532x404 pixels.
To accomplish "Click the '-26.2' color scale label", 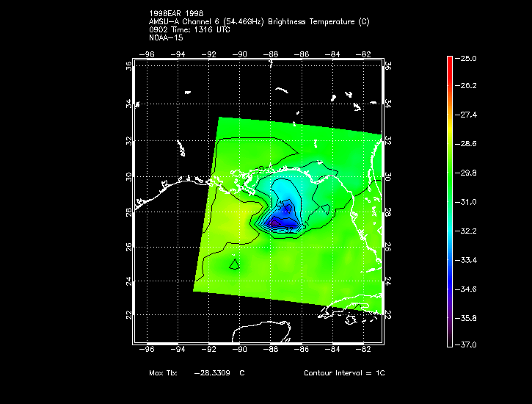I will (465, 85).
